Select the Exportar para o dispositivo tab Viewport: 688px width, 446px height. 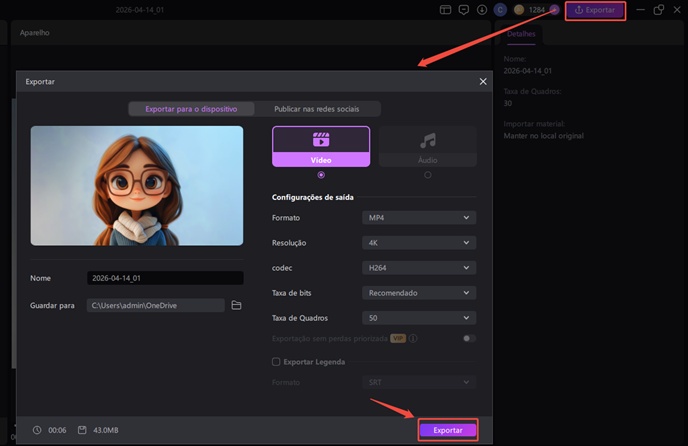point(191,109)
